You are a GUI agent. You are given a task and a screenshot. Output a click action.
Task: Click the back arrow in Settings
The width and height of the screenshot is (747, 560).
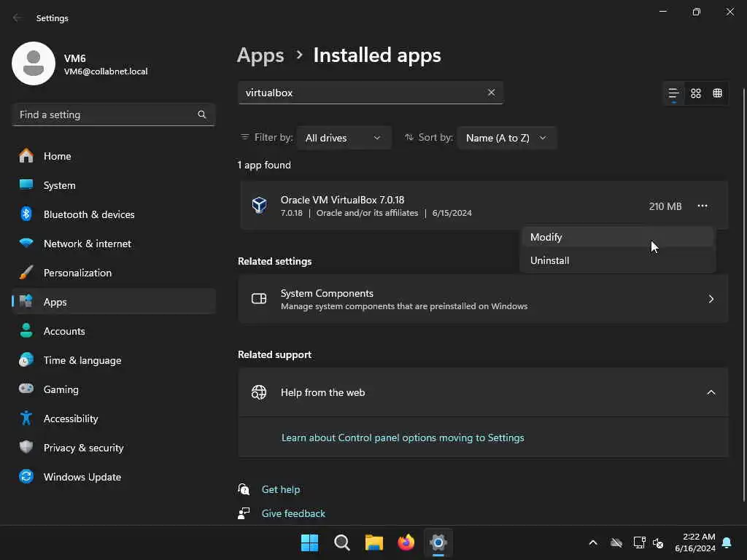(18, 18)
